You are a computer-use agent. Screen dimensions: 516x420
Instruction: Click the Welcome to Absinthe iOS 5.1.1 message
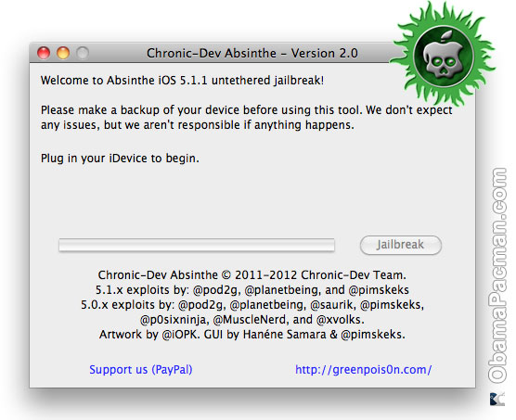[182, 81]
